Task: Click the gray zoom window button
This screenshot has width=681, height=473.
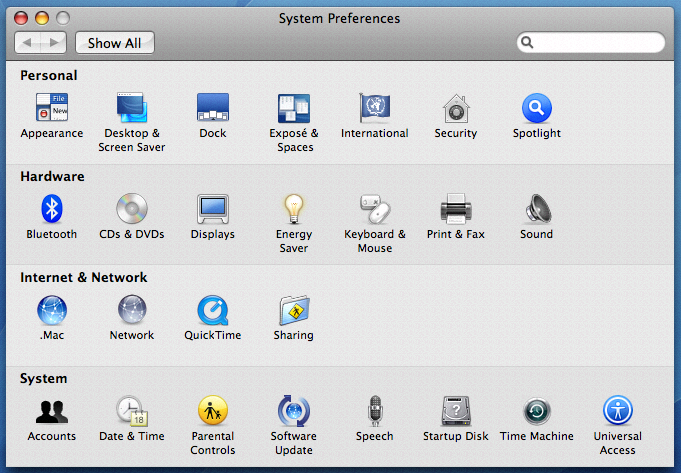Action: 63,18
